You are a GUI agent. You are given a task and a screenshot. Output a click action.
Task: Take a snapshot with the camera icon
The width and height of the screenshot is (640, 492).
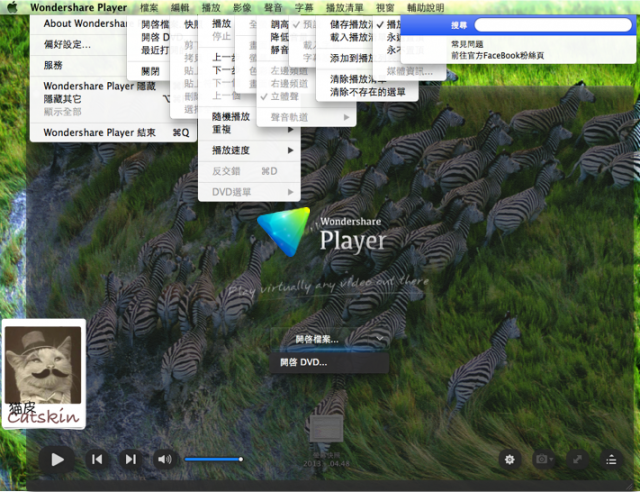541,459
